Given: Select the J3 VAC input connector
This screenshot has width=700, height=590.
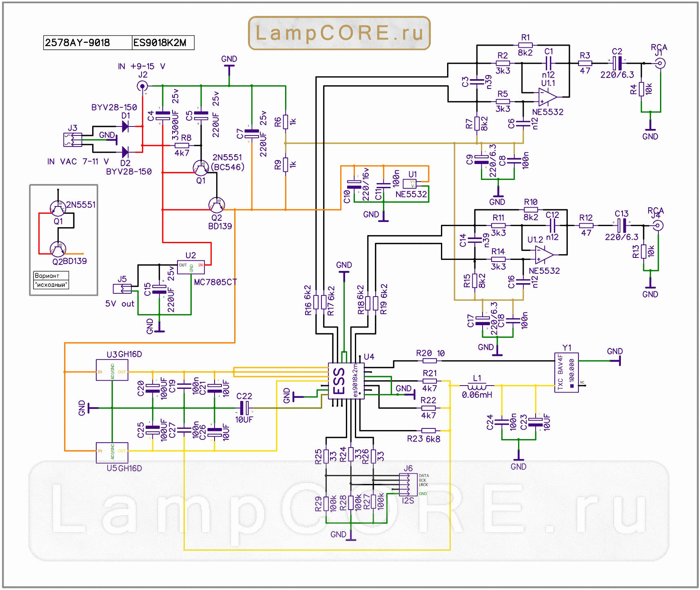Looking at the screenshot, I should 73,140.
